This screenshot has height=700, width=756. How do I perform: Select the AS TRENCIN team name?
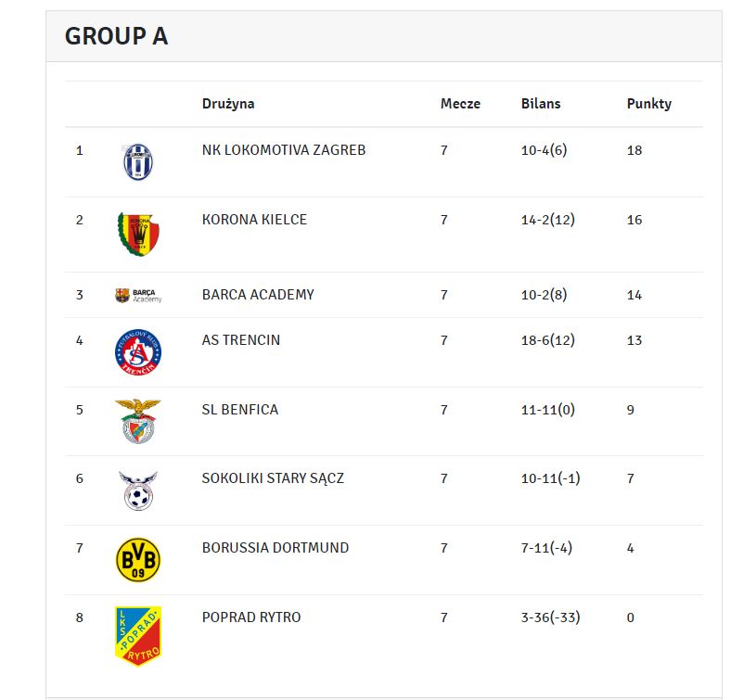point(240,340)
